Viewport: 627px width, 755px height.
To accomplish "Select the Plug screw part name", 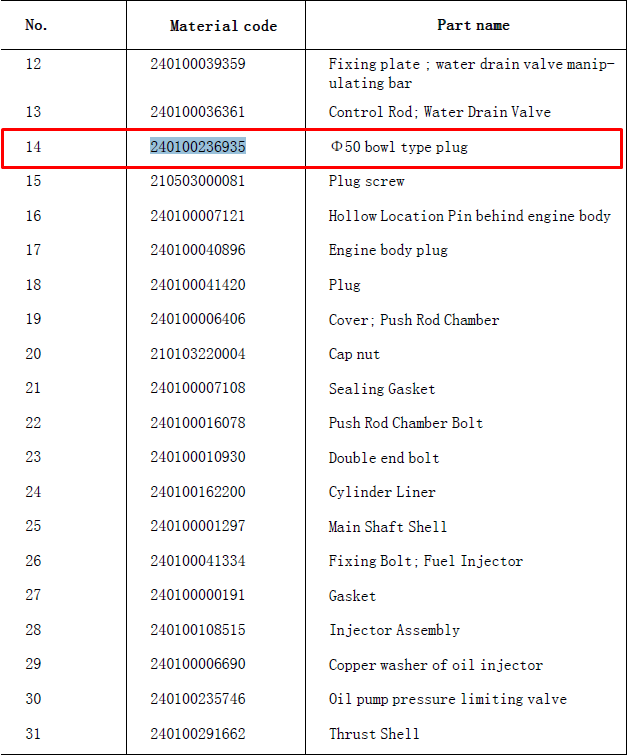I will pos(366,181).
